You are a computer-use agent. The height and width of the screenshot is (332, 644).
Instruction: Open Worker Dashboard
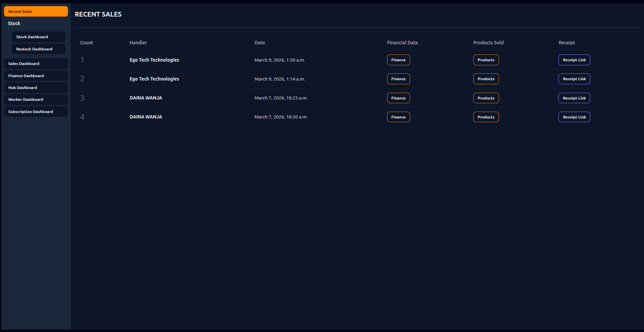36,99
